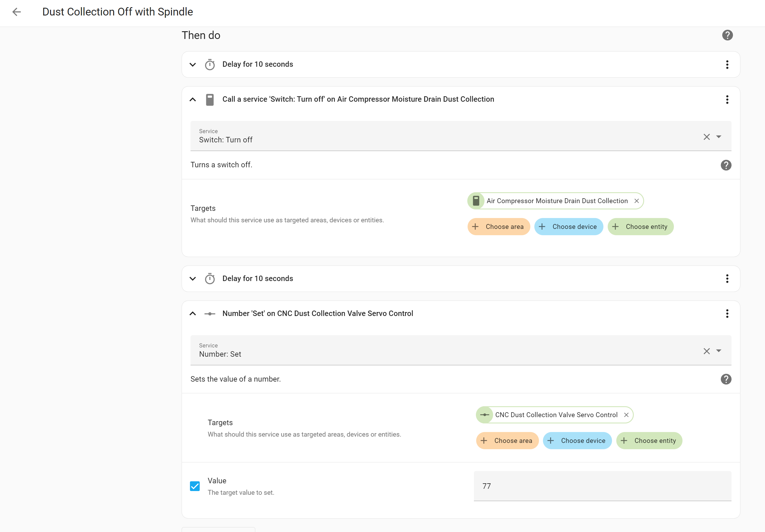
Task: Click the Air Compressor Moisture Drain chip icon
Action: [476, 201]
